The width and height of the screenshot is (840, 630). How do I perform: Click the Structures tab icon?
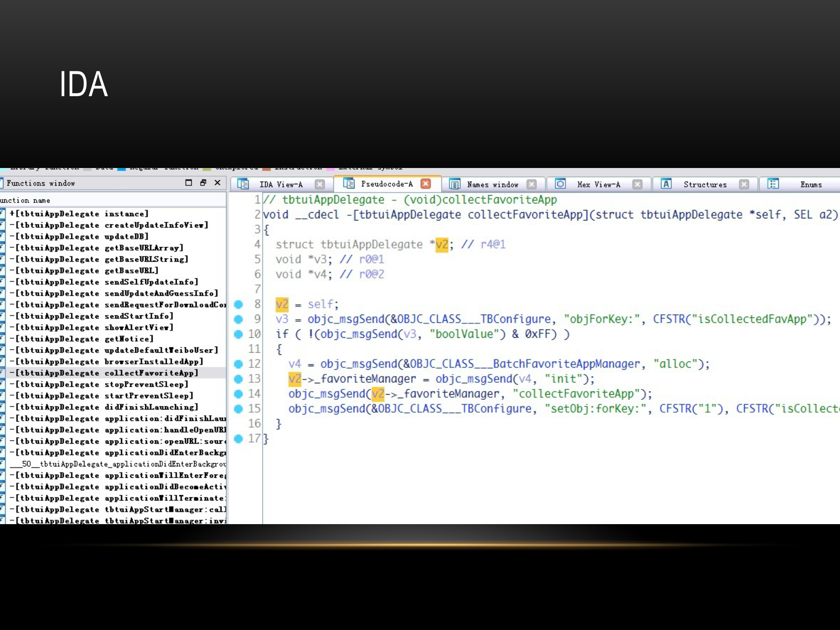point(666,184)
